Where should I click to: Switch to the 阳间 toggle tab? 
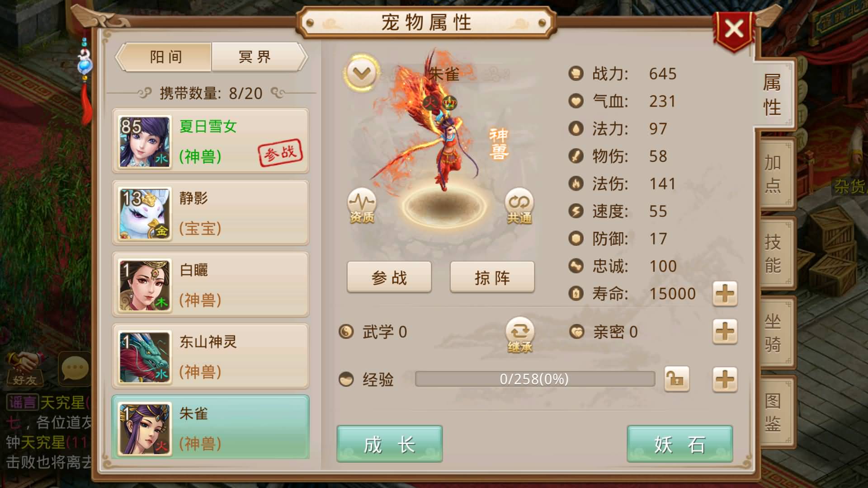(165, 57)
